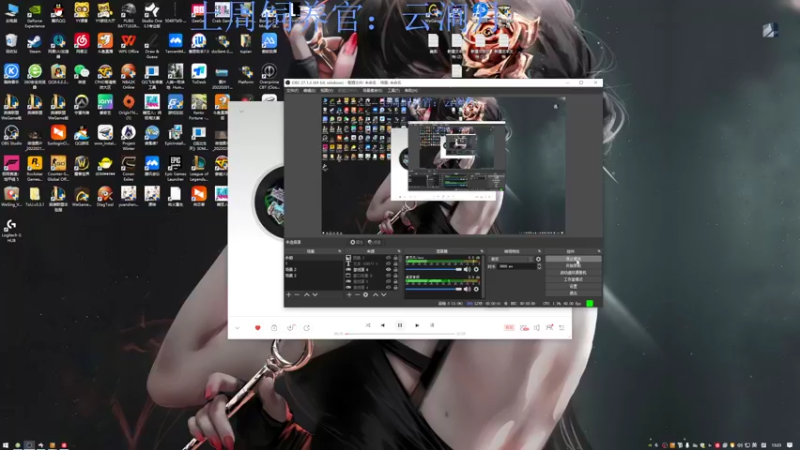Select the Forza Horizon 5 desktop icon
The height and width of the screenshot is (450, 800).
click(x=11, y=168)
